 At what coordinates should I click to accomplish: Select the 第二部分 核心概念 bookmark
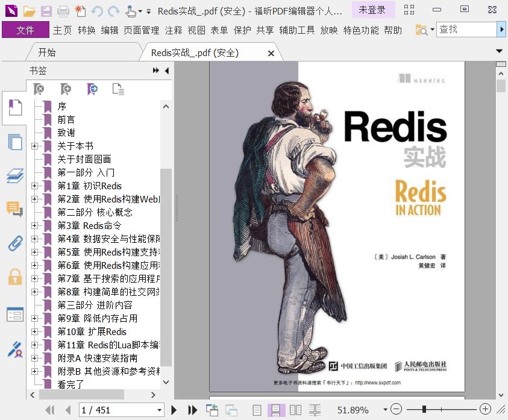(95, 212)
